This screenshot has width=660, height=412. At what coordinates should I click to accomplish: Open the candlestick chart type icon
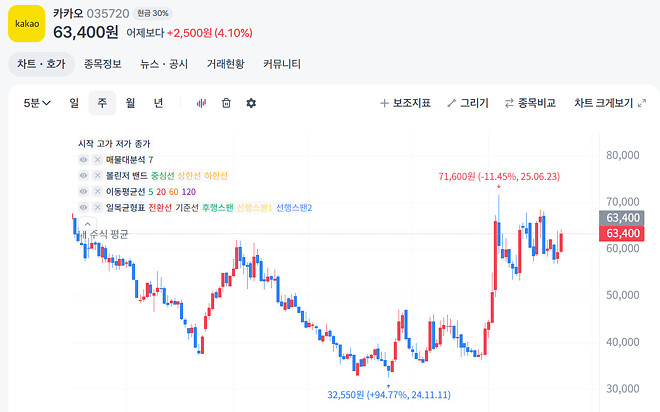[202, 103]
